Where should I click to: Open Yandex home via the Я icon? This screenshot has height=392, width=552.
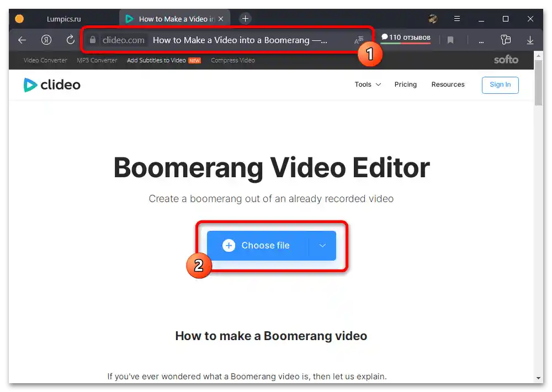46,40
